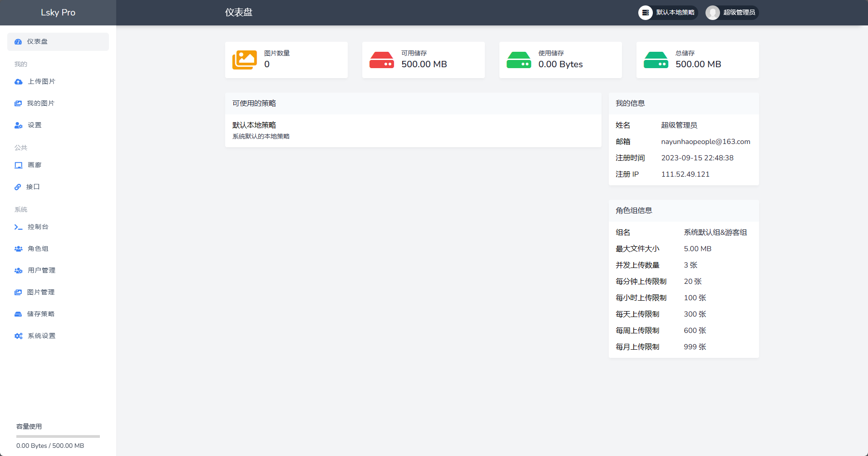Click the 0.00 Bytes used storage value
The width and height of the screenshot is (868, 456).
tap(561, 64)
